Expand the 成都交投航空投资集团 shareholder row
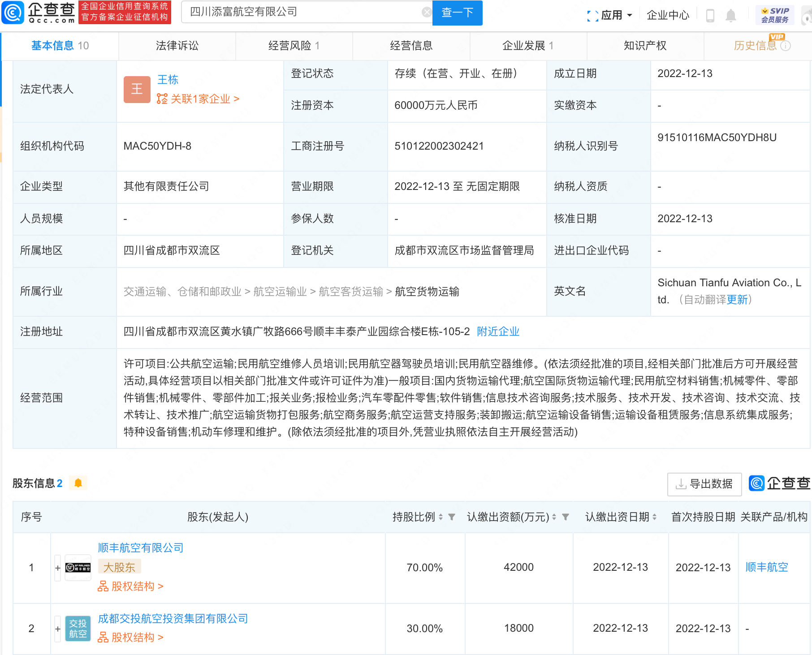This screenshot has height=655, width=812. click(57, 629)
